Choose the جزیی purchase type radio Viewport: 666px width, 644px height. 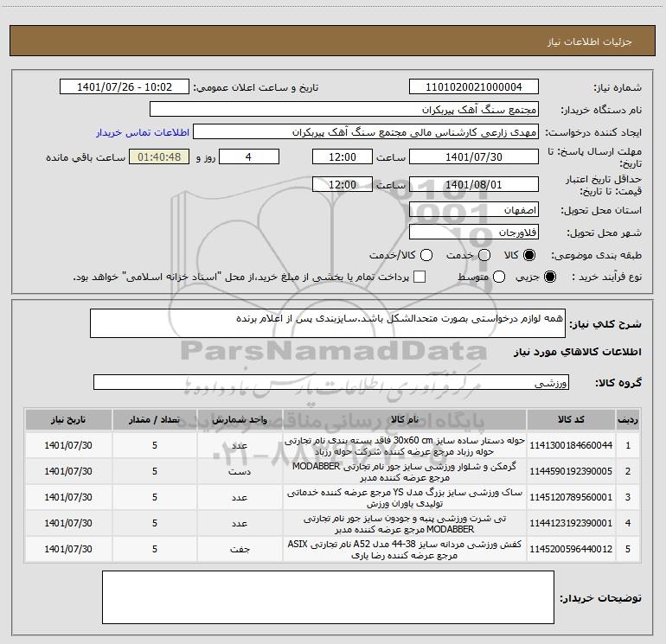coord(549,277)
